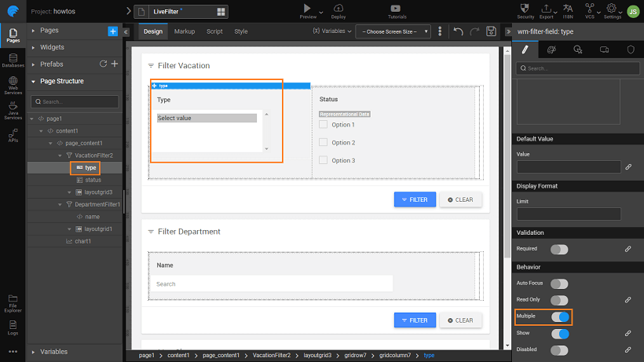Check the Option 1 checkbox
This screenshot has height=362, width=644.
pyautogui.click(x=323, y=125)
